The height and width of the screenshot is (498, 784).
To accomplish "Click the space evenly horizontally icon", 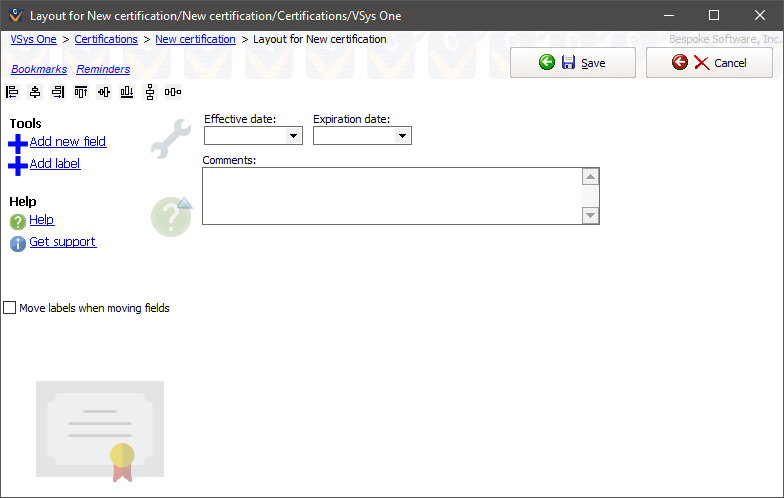I will pos(173,92).
